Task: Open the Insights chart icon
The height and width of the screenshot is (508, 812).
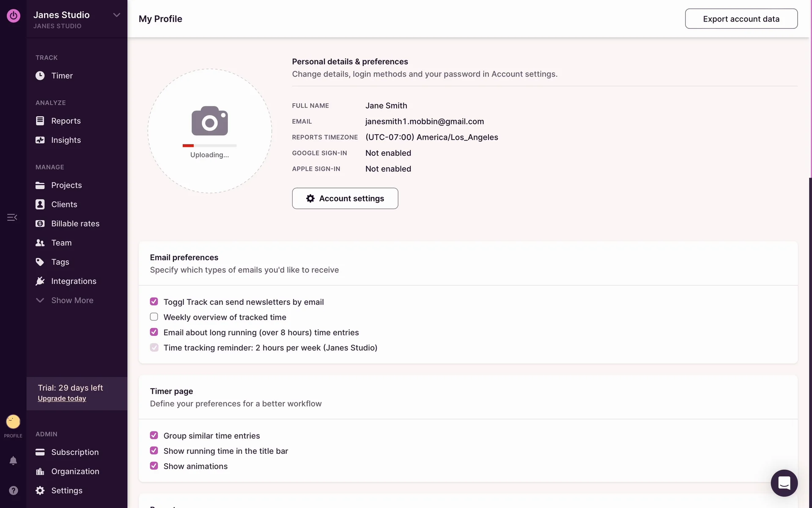Action: click(40, 140)
